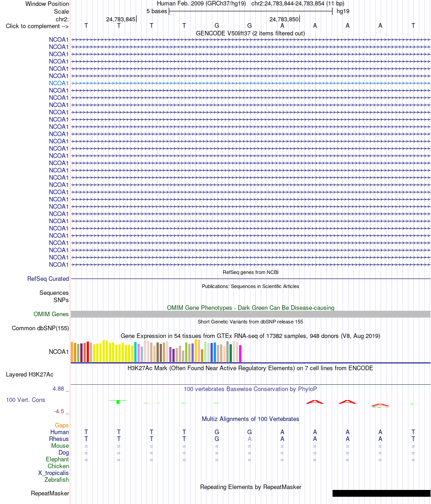Click the '4.88' upper conservation scale value

pyautogui.click(x=59, y=389)
